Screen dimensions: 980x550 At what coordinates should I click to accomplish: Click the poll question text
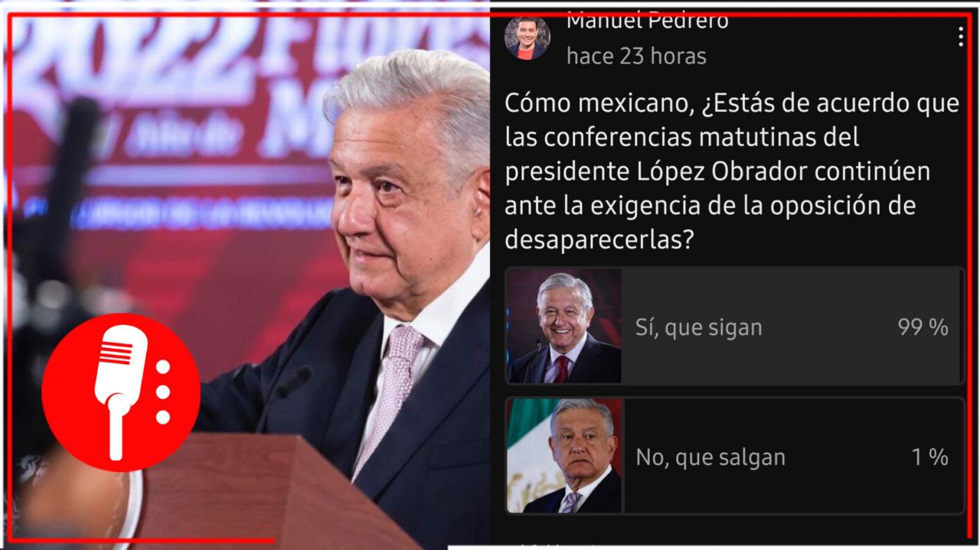[x=731, y=172]
